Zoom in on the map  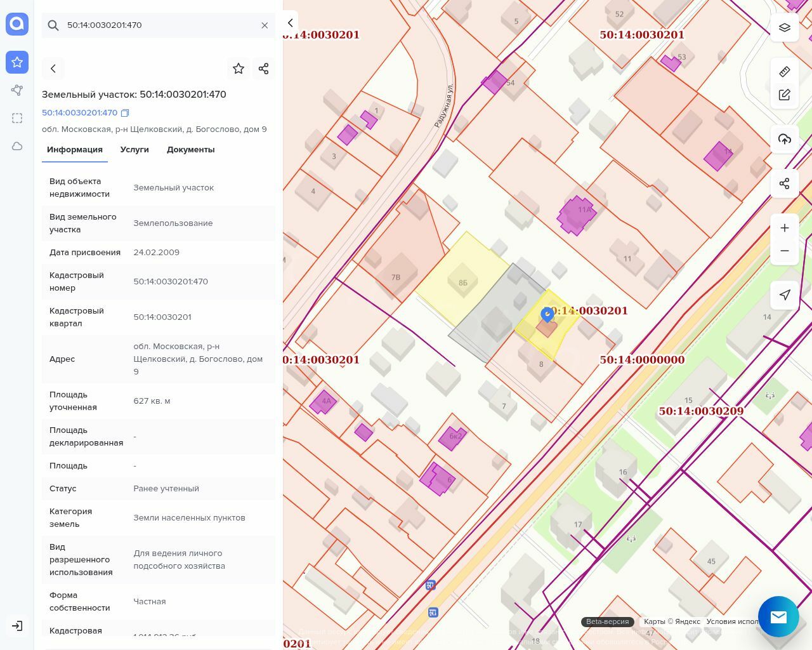784,228
